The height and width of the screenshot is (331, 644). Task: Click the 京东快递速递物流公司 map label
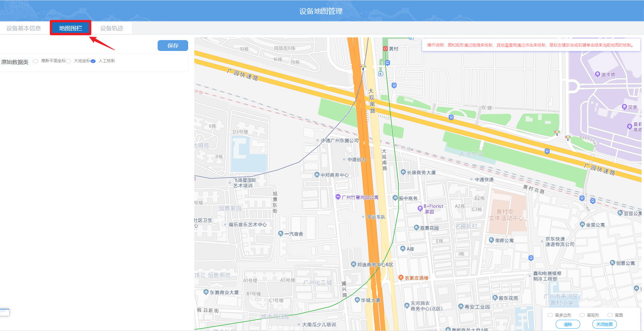coord(560,242)
